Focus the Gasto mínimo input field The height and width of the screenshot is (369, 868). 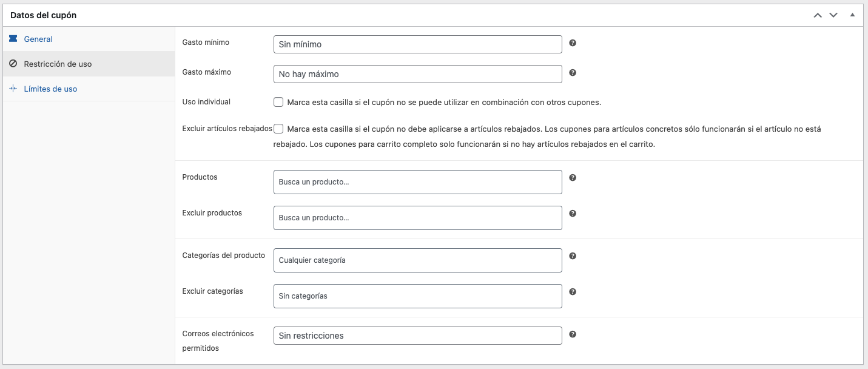click(417, 44)
